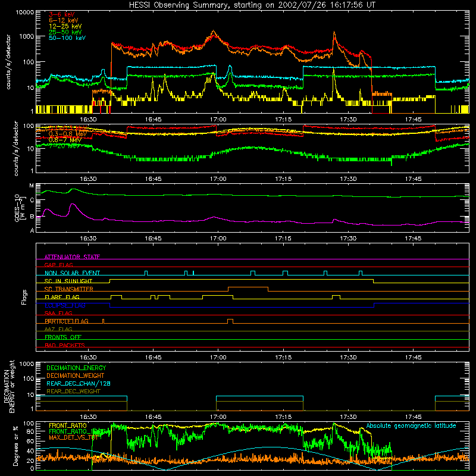The image size is (476, 476).
Task: Click '17:30' time label under GOES panel
Action: (348, 239)
